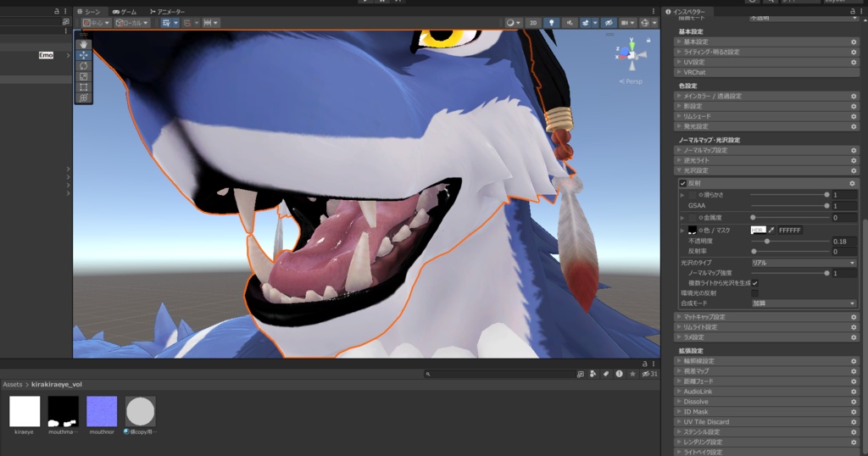Expand the AudioLink section
Screen dimensions: 868x456
coord(766,392)
